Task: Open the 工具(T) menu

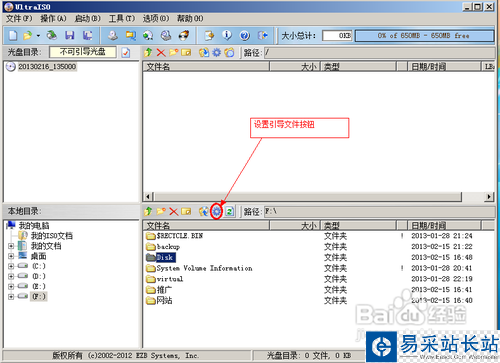Action: pos(122,18)
